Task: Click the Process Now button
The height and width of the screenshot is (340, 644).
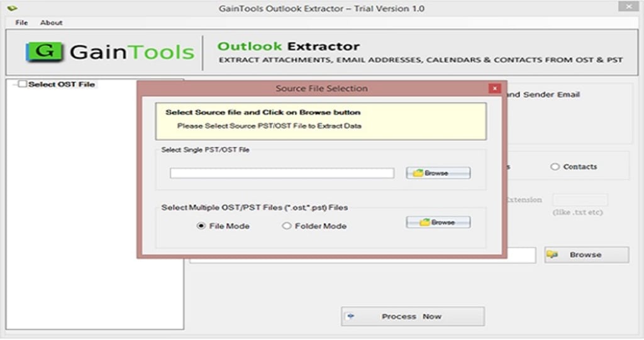Action: click(413, 317)
